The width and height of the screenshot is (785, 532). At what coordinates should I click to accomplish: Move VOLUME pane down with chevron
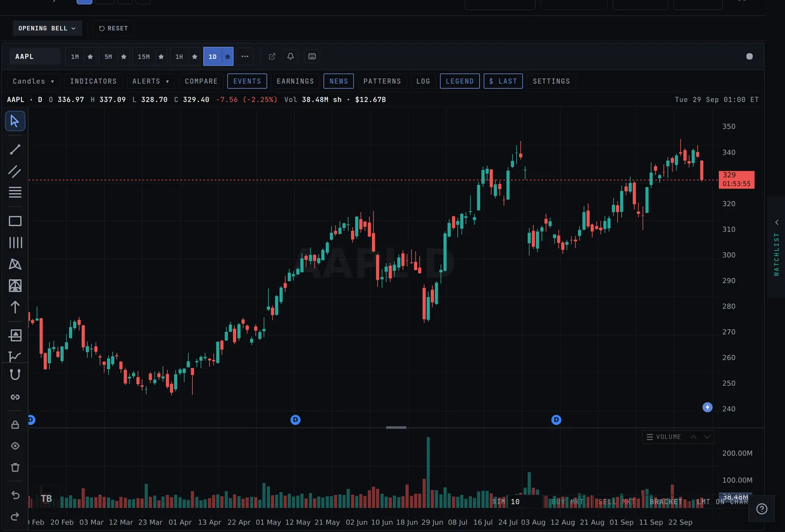[707, 437]
